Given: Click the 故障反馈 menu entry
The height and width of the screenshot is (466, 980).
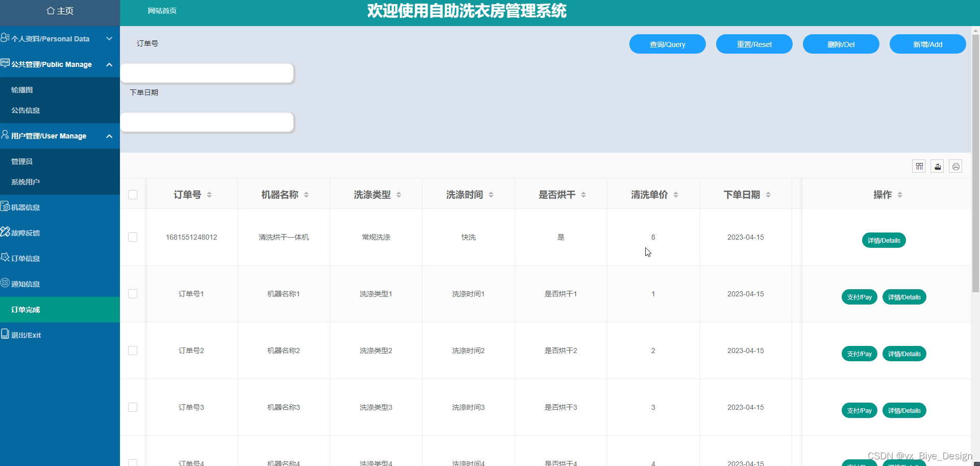Looking at the screenshot, I should [60, 233].
